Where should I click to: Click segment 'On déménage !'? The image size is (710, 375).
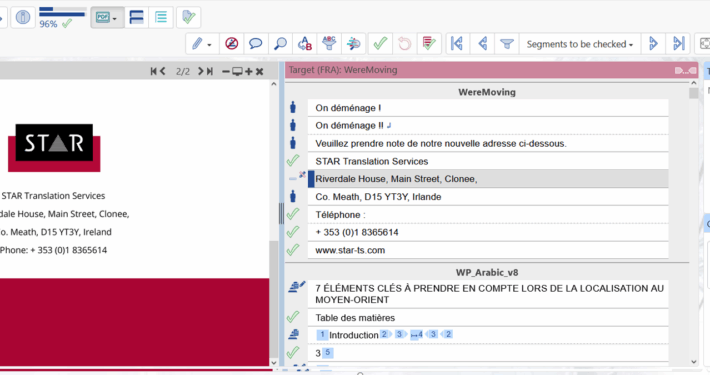click(488, 108)
